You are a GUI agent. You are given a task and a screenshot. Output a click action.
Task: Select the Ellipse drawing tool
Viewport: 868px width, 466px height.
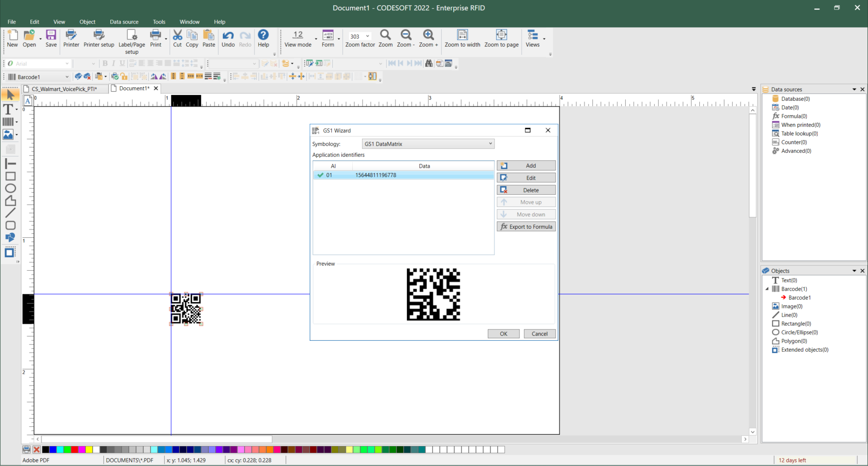[x=10, y=188]
